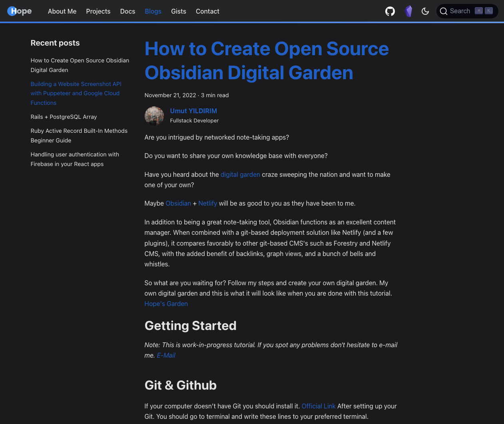Open the Obsidian link in the article

[x=178, y=203]
